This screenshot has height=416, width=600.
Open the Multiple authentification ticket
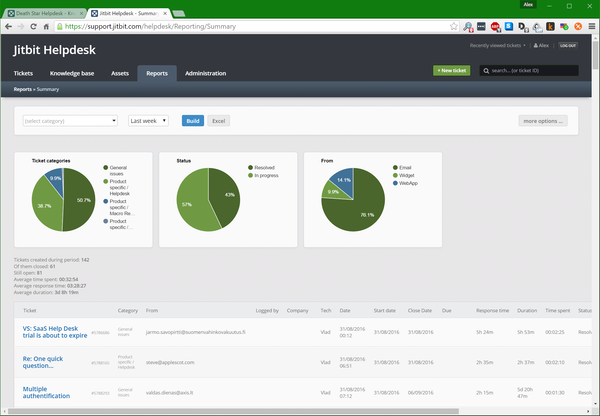coord(46,392)
